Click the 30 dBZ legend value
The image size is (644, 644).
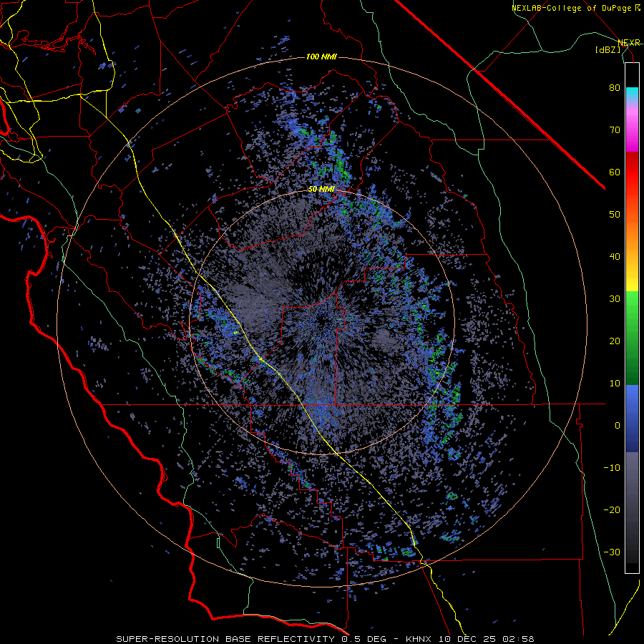(615, 299)
